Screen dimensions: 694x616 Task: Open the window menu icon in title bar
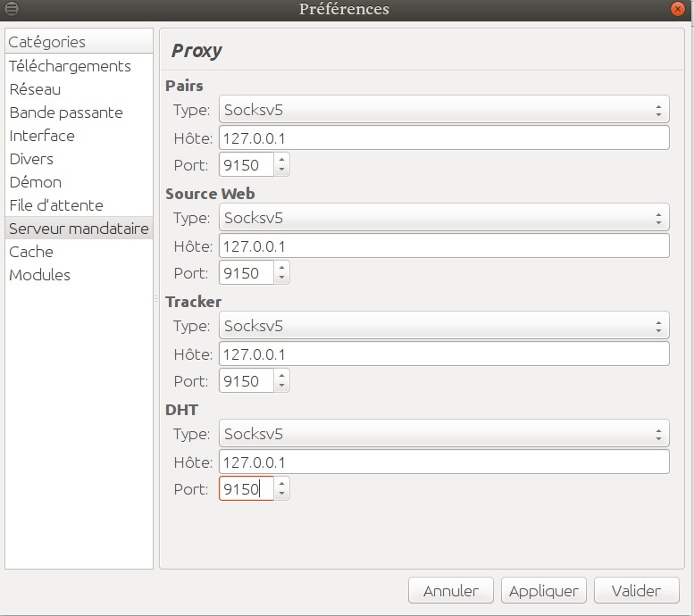(x=12, y=8)
